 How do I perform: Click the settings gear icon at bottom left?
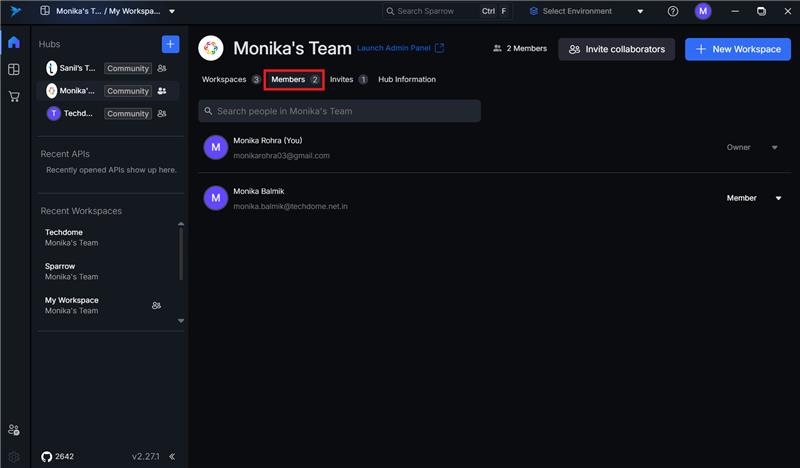[x=14, y=457]
